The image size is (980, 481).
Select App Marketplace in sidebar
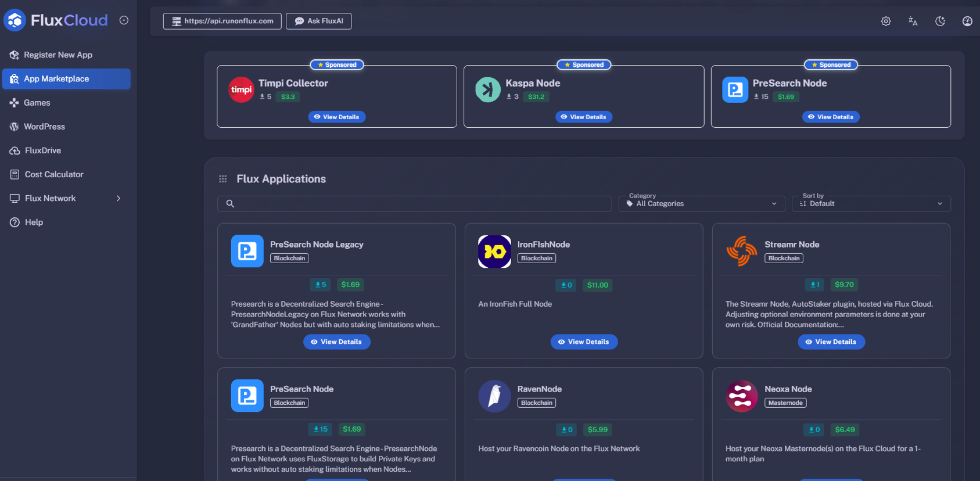[66, 79]
